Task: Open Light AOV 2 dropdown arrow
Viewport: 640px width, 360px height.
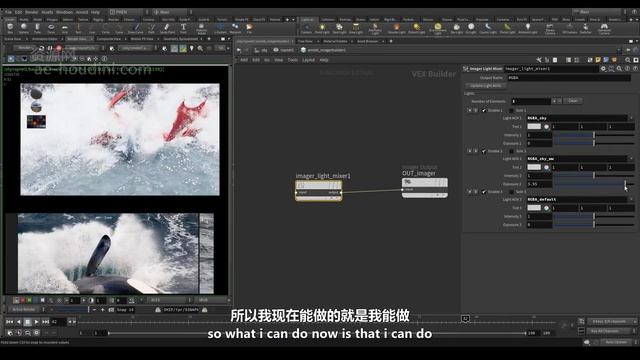Action: (x=631, y=158)
